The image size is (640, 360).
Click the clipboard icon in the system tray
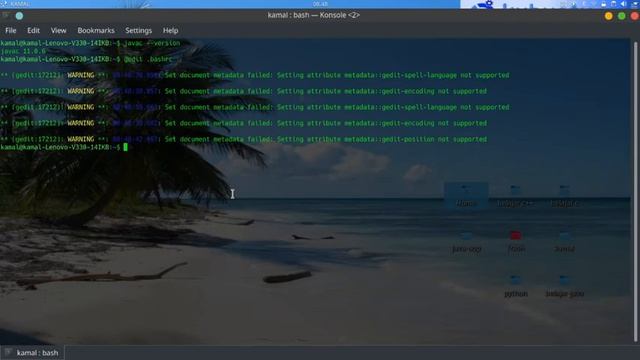pos(613,4)
